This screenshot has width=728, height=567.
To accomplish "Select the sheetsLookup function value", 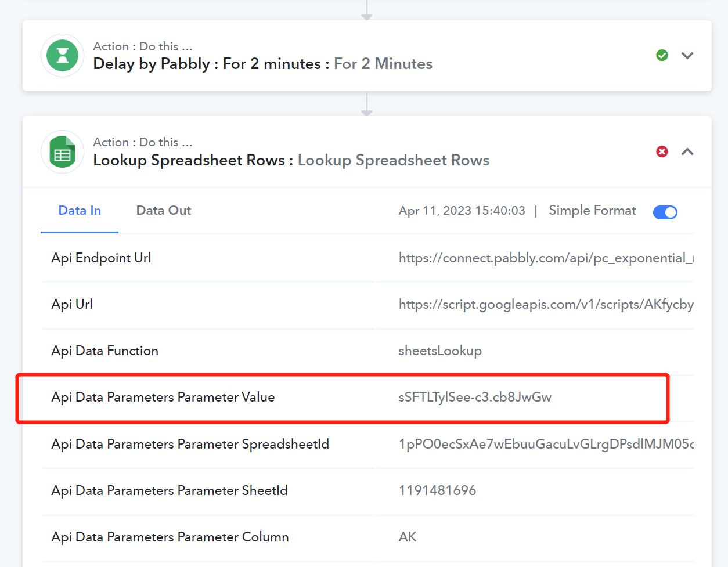I will pyautogui.click(x=440, y=351).
